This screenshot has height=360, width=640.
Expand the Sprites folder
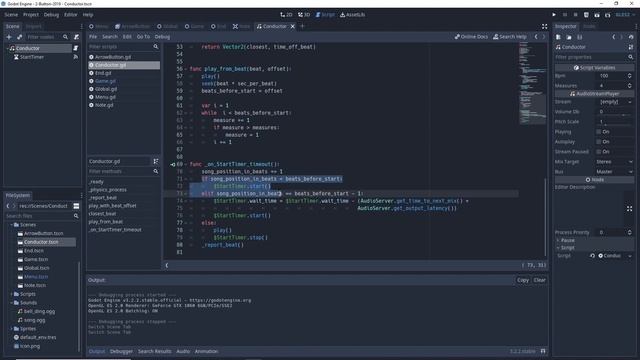11,329
